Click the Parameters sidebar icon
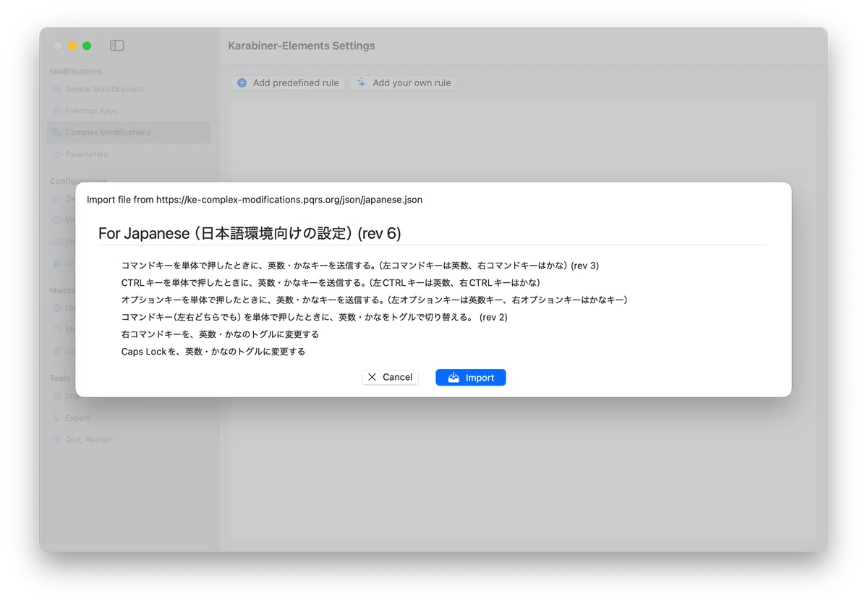 56,154
